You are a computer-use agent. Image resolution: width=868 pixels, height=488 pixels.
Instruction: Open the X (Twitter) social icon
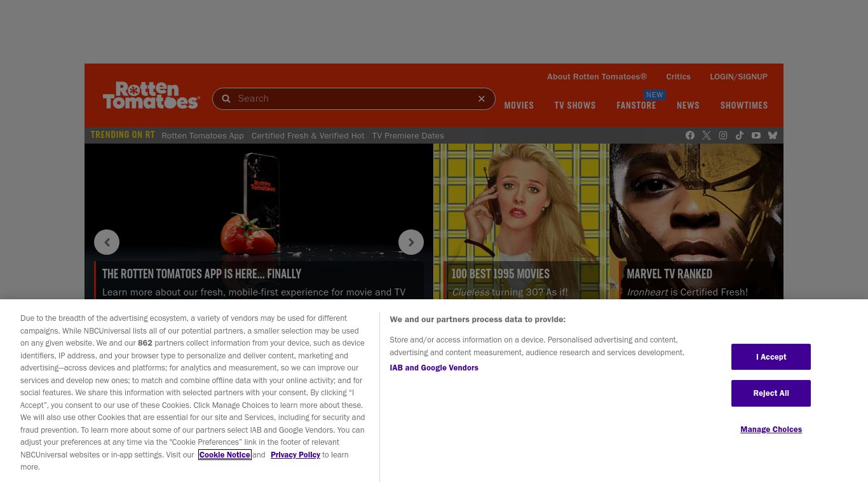tap(707, 135)
